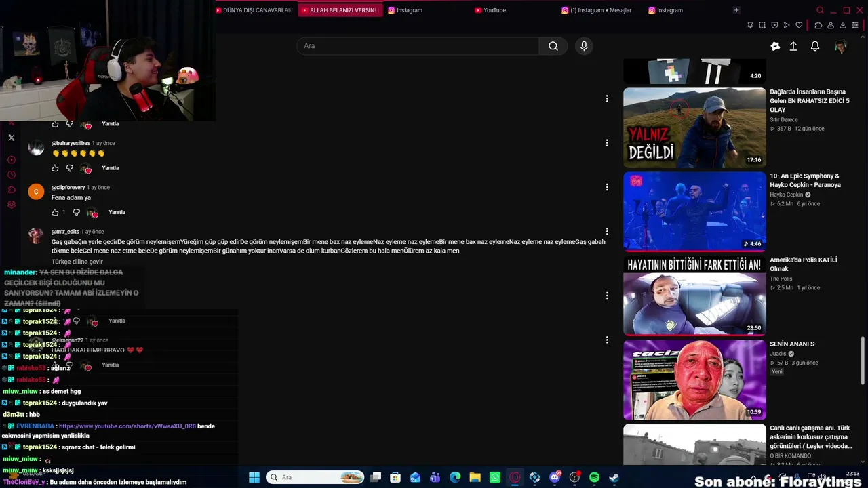
Task: Click @clipforevery orange avatar
Action: tap(36, 192)
